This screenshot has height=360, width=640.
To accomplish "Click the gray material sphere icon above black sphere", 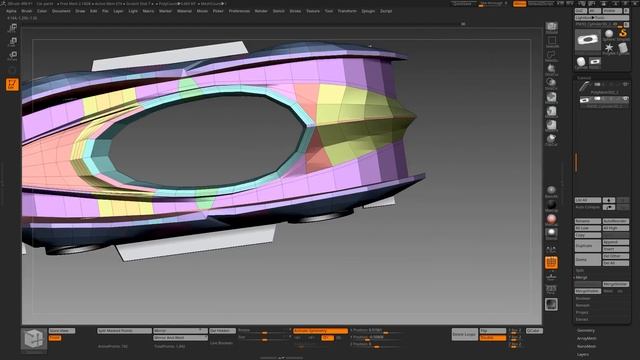I will [551, 191].
